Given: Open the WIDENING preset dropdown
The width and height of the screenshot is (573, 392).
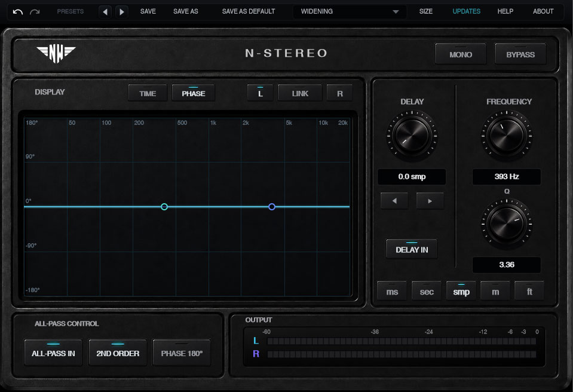Looking at the screenshot, I should point(350,12).
